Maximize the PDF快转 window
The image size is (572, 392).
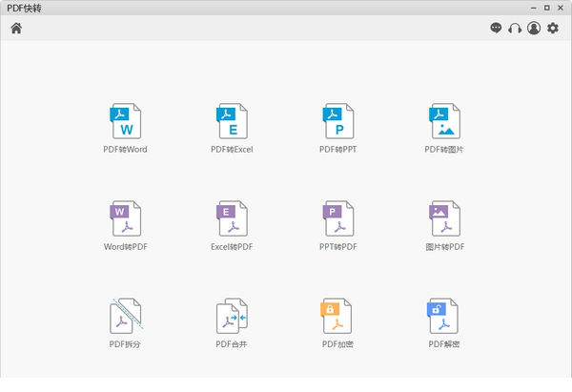546,8
